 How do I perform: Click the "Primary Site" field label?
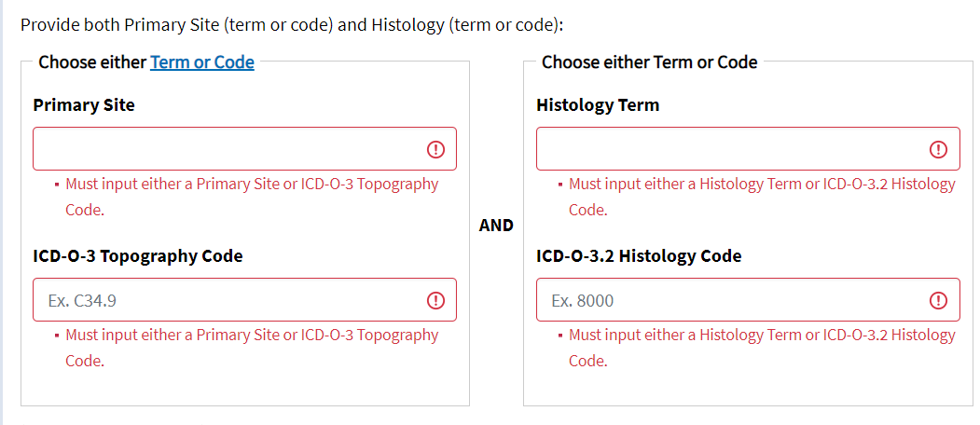84,105
